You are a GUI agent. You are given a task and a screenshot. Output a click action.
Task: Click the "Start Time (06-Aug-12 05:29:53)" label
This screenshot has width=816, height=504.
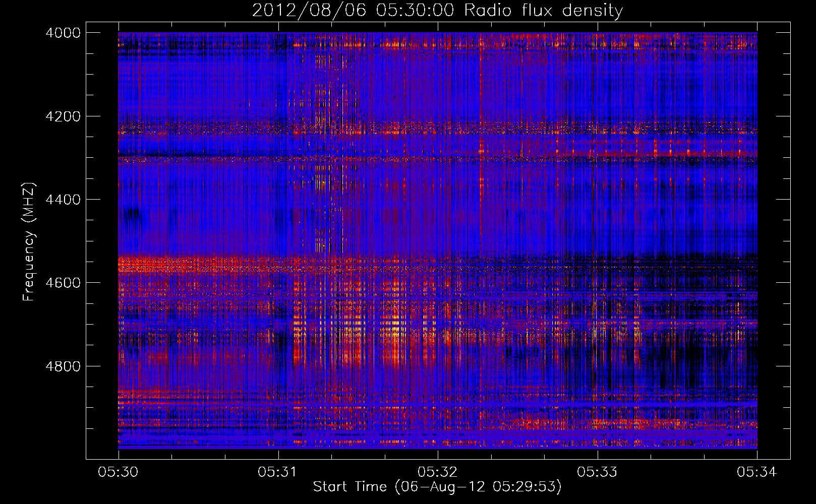click(437, 487)
